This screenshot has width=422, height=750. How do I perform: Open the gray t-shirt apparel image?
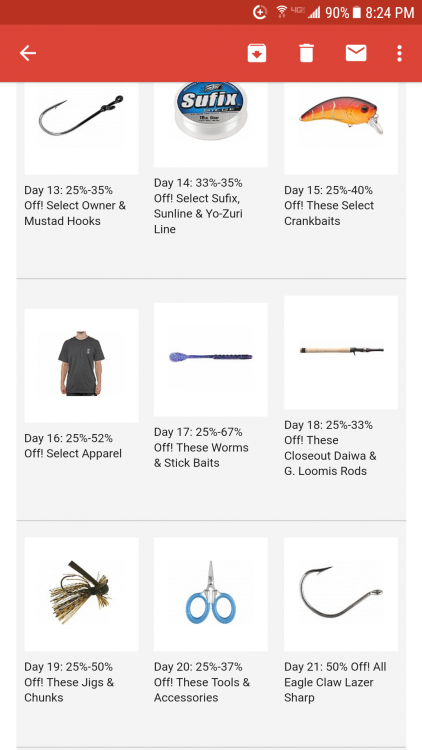coord(81,365)
